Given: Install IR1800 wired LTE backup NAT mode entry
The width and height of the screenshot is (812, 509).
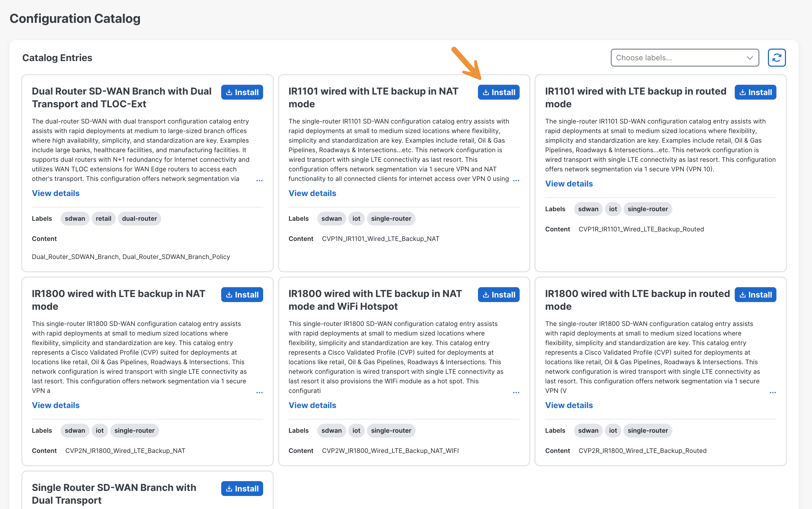Looking at the screenshot, I should [242, 295].
